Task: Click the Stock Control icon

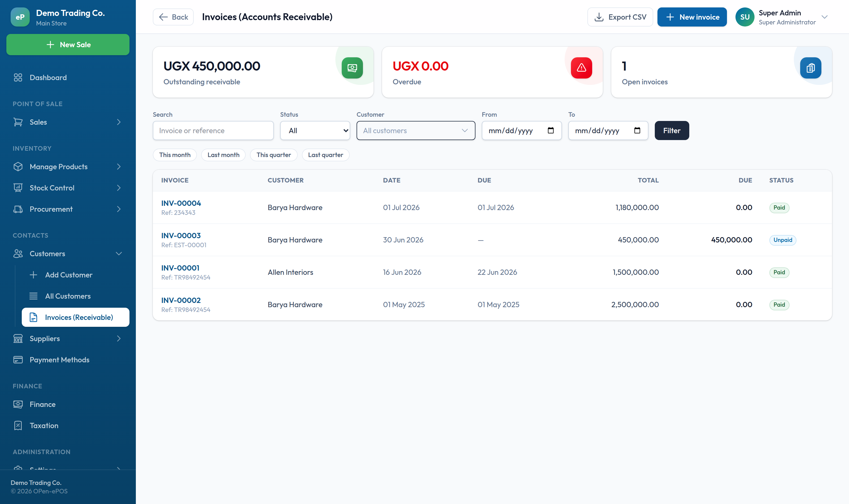Action: [18, 188]
